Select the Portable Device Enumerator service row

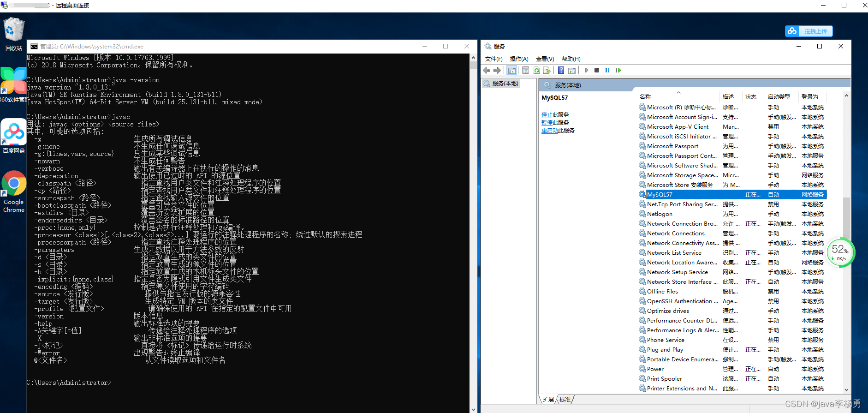point(732,359)
